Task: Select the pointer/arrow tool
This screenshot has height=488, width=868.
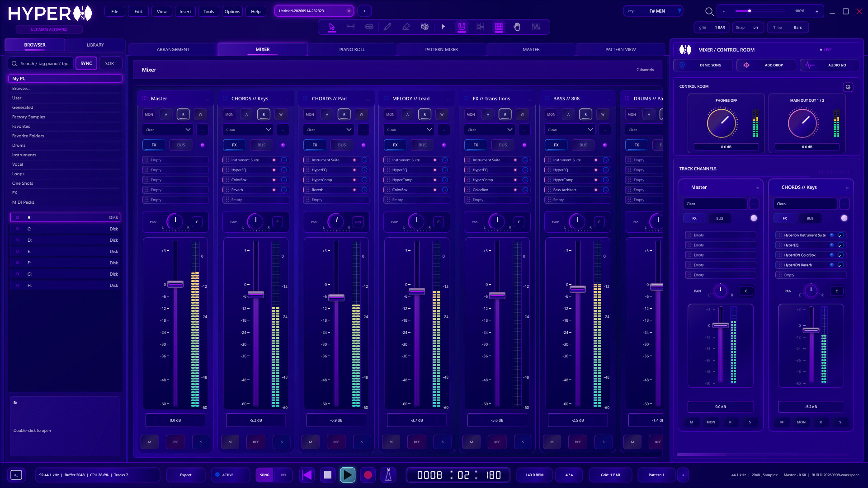Action: click(x=332, y=27)
